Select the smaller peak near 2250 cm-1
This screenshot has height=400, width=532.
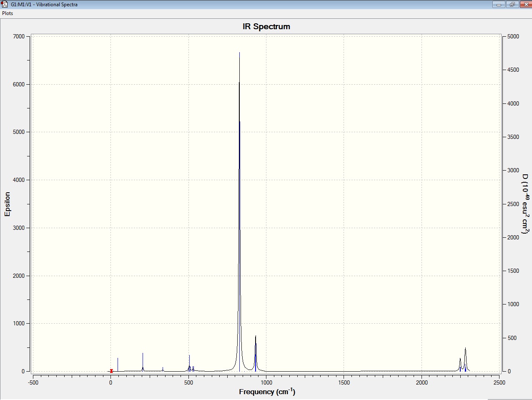pyautogui.click(x=460, y=365)
